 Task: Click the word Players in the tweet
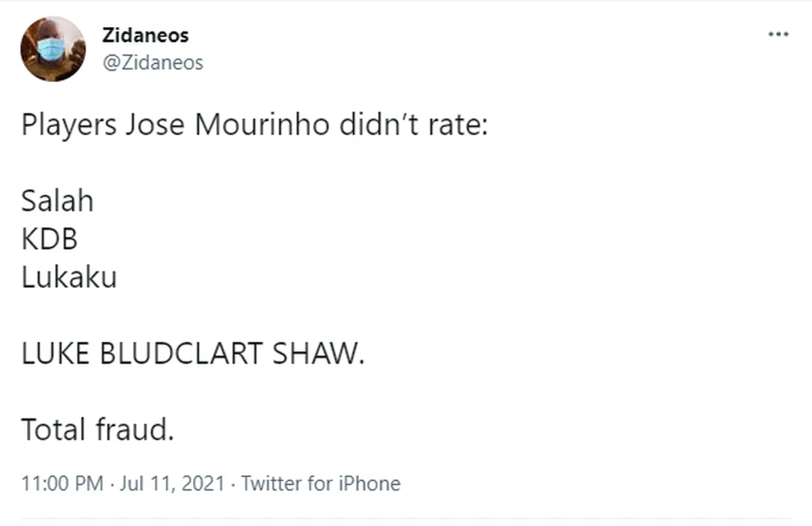tap(68, 125)
